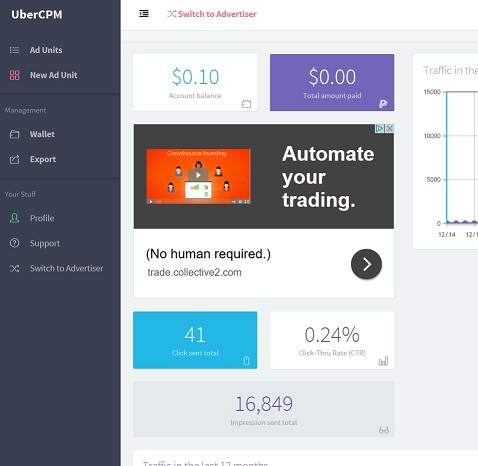
Task: Click the 12/14 data point on traffic chart
Action: pyautogui.click(x=448, y=222)
